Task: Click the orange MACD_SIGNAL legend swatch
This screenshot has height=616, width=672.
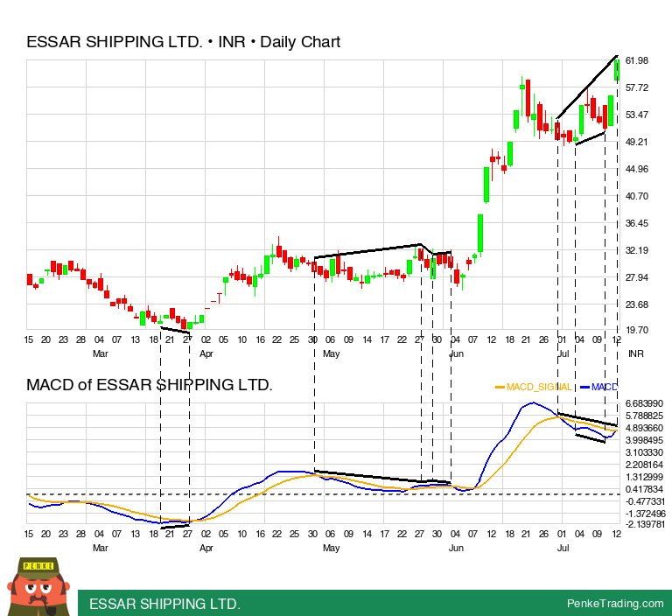Action: point(500,388)
